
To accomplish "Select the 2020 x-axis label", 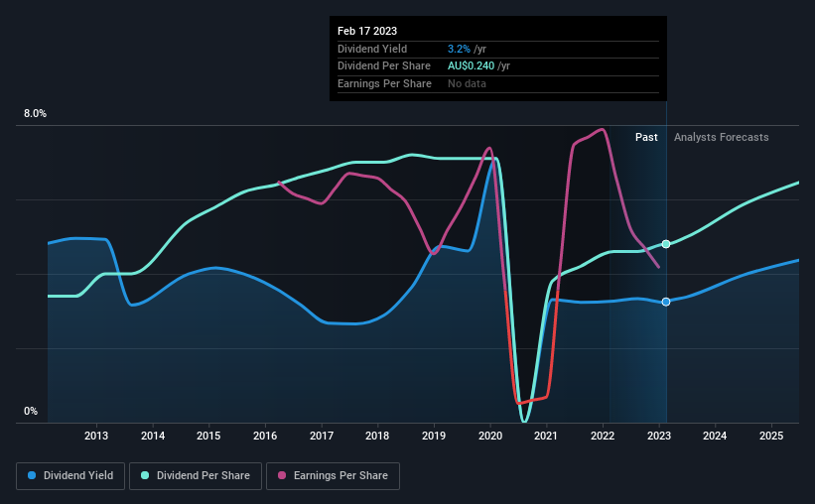I will pyautogui.click(x=490, y=436).
